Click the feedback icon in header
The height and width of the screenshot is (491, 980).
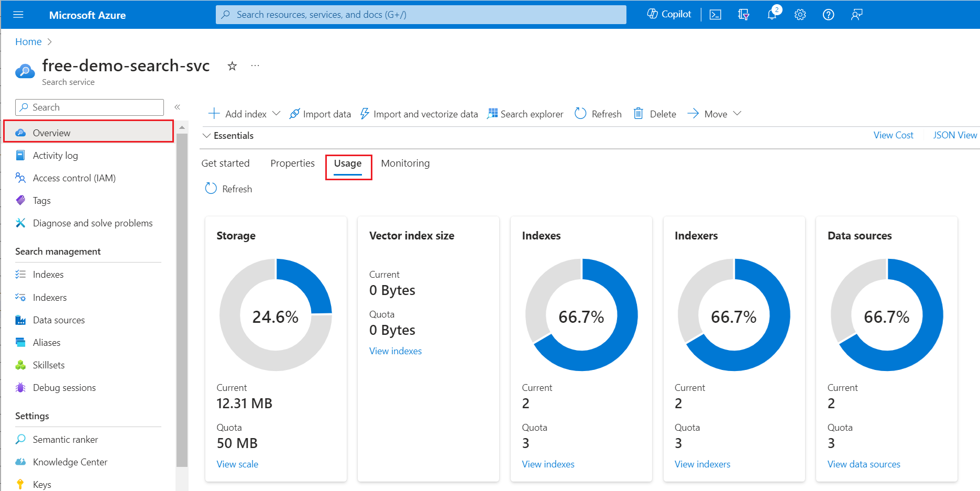856,15
